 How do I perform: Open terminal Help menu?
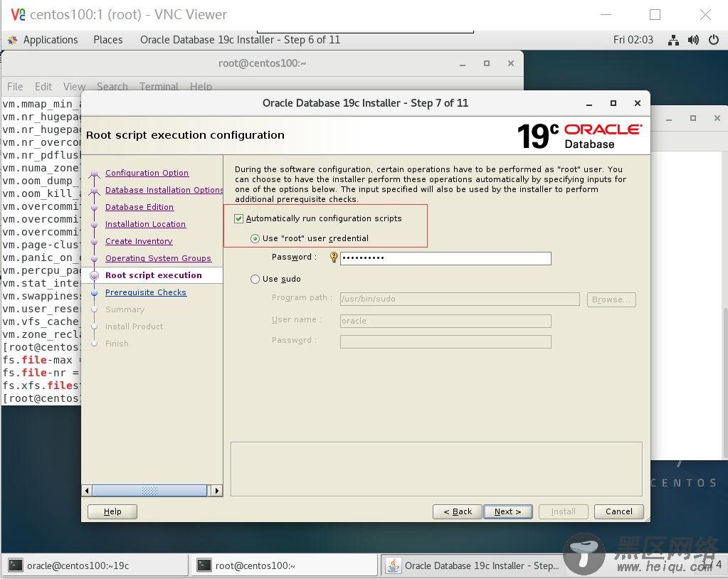coord(201,87)
